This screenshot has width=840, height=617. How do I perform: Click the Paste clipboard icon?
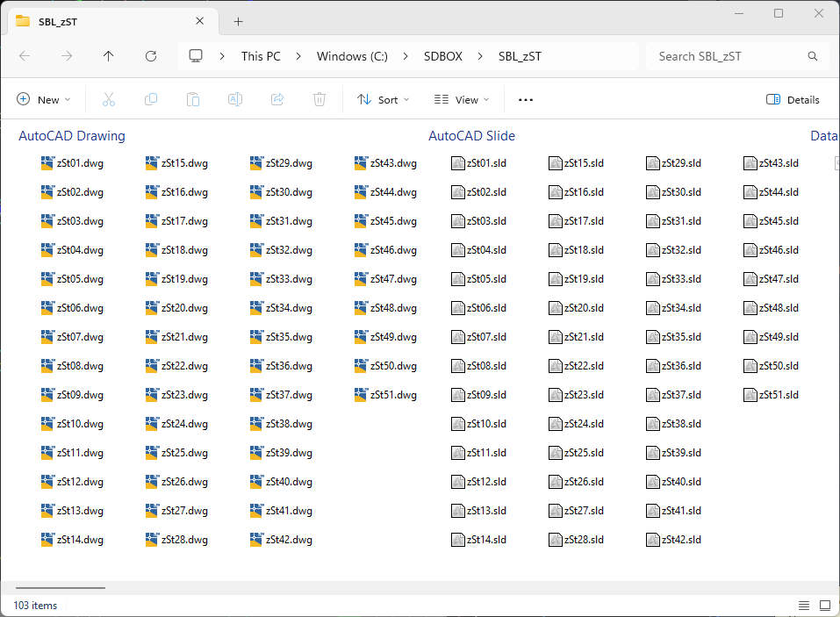(193, 100)
